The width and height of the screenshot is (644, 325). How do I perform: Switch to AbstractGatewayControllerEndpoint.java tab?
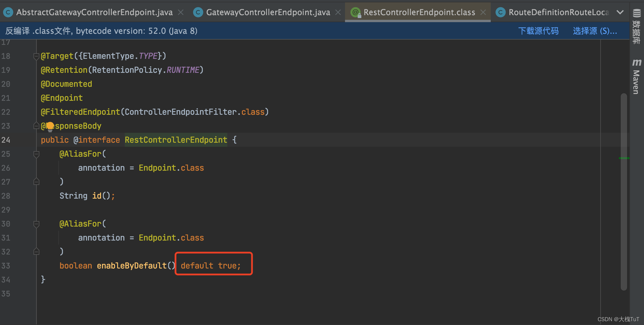(x=94, y=12)
